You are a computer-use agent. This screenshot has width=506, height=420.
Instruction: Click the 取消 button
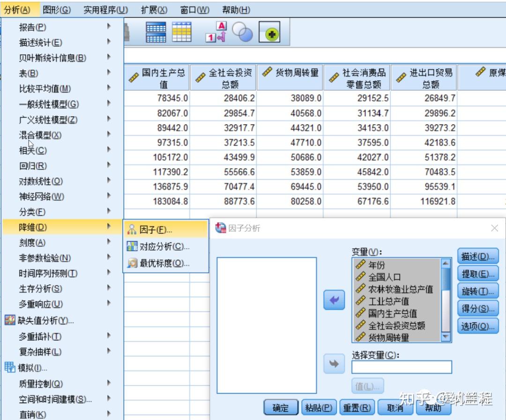point(395,408)
